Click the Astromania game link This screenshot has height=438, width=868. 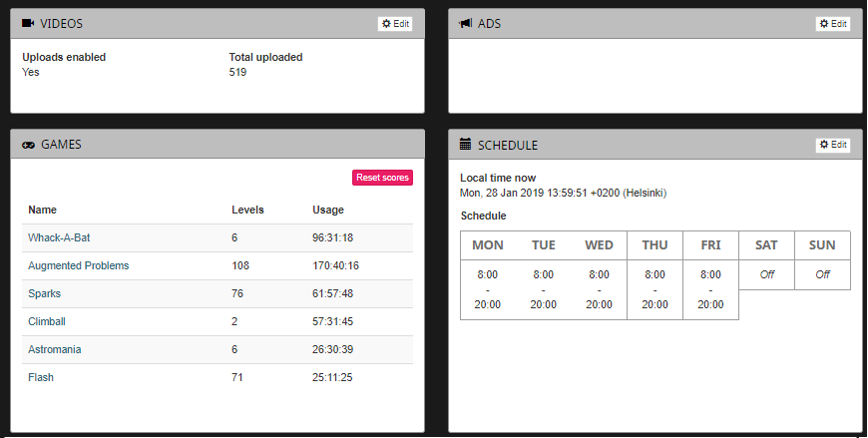coord(54,350)
